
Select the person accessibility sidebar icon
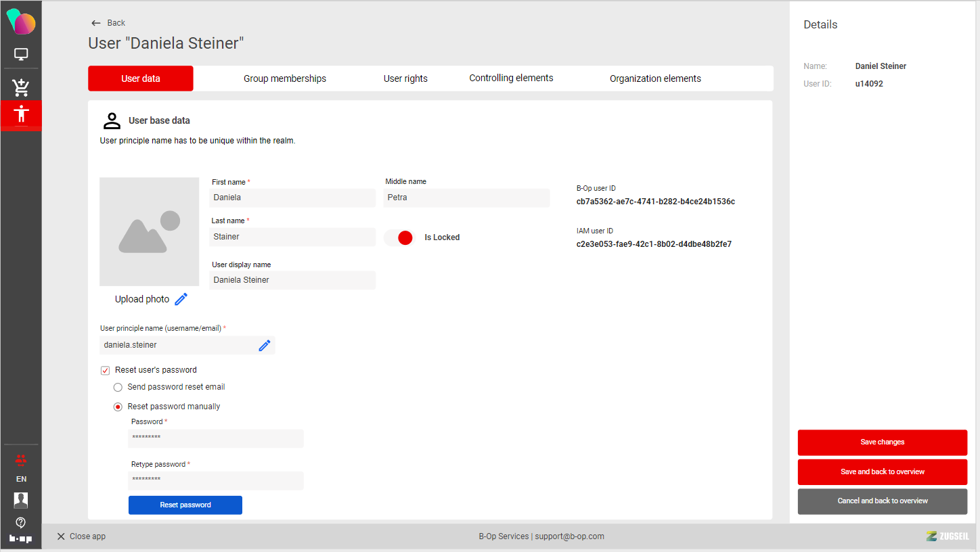click(21, 114)
